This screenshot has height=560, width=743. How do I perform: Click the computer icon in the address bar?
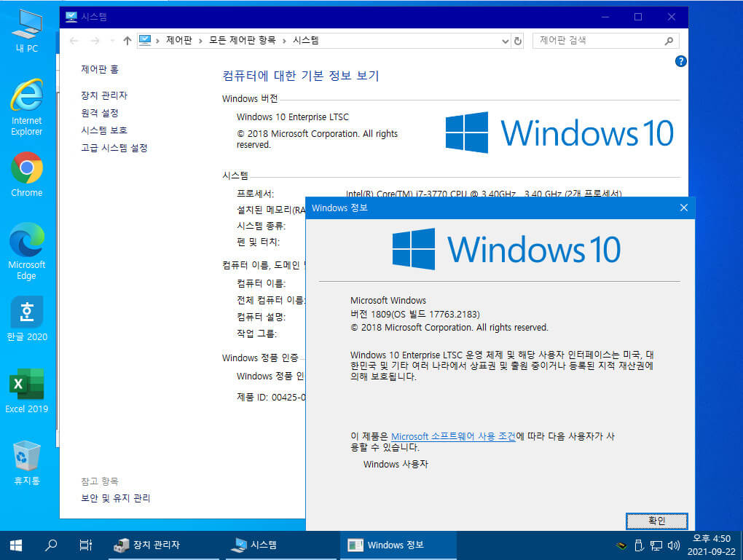pos(145,40)
